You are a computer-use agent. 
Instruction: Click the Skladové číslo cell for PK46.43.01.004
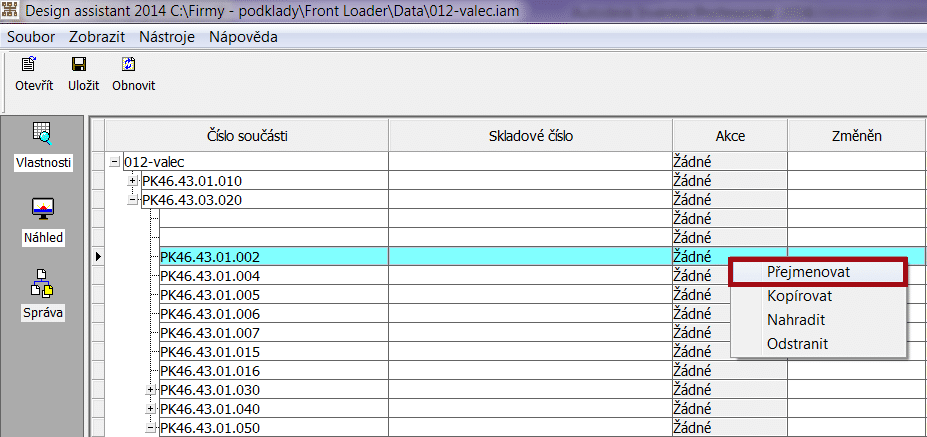(530, 276)
